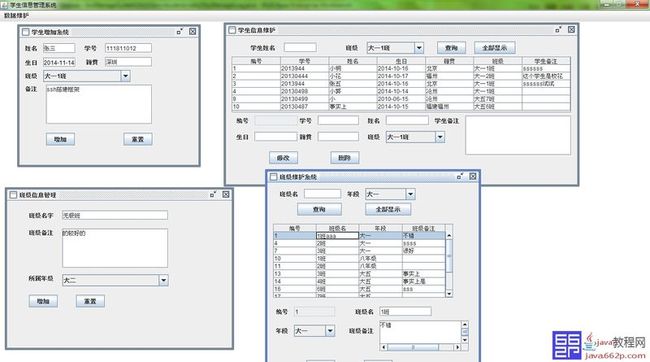650x362 pixels.
Task: Click the class table scroll-down arrow
Action: click(x=449, y=294)
